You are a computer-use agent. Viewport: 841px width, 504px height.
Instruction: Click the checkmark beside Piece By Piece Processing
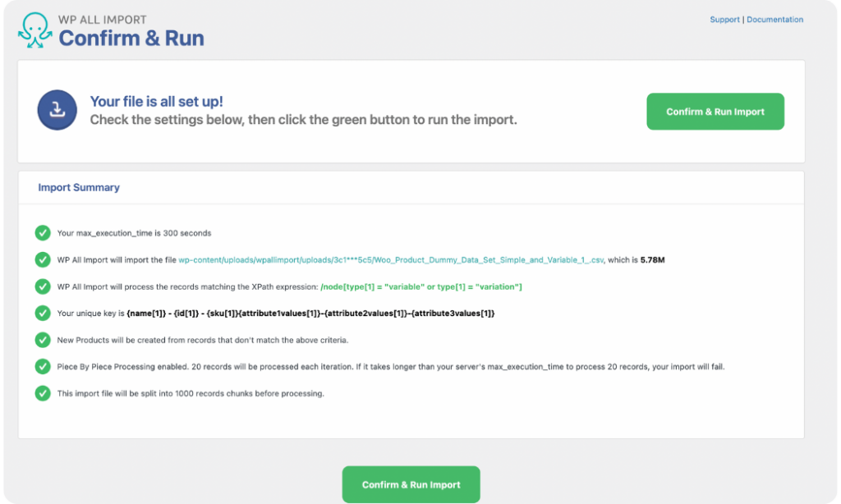click(x=43, y=366)
